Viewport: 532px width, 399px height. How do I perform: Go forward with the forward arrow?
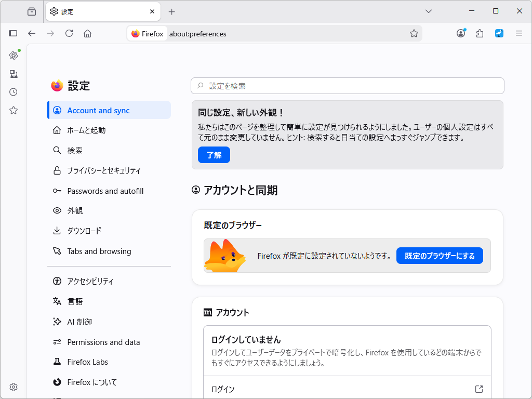(x=50, y=33)
